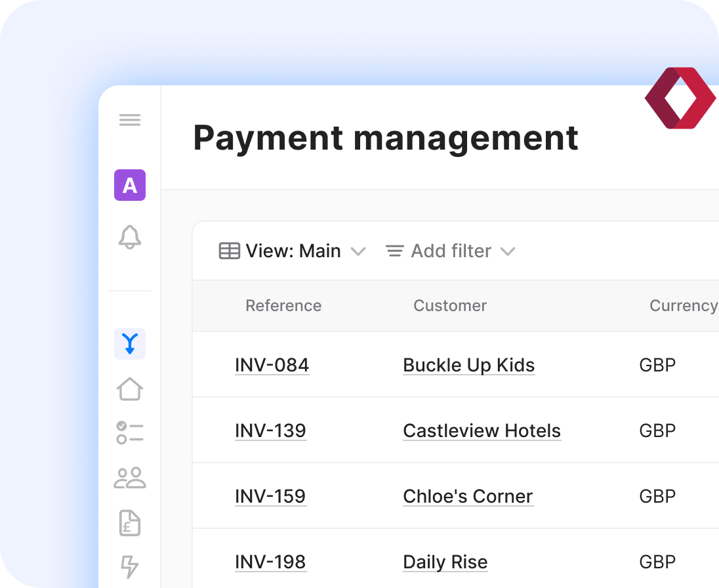Open the contacts people icon
The width and height of the screenshot is (719, 588).
(130, 478)
